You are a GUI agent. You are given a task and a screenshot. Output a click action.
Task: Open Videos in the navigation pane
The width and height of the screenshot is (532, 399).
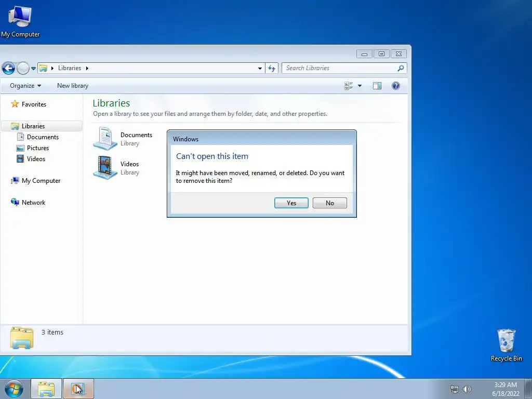(x=36, y=159)
